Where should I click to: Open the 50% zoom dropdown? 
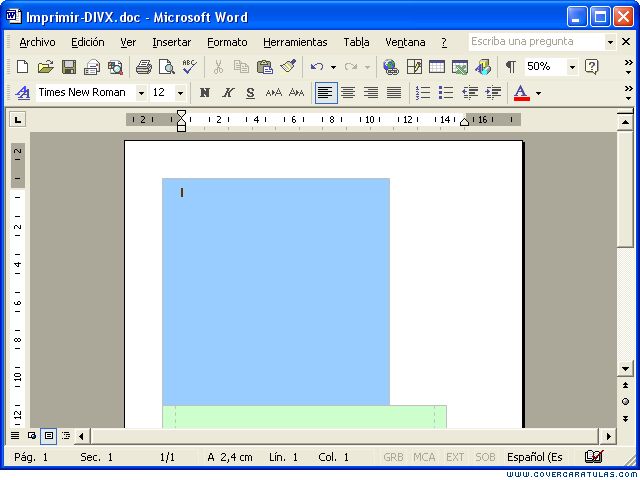point(572,67)
